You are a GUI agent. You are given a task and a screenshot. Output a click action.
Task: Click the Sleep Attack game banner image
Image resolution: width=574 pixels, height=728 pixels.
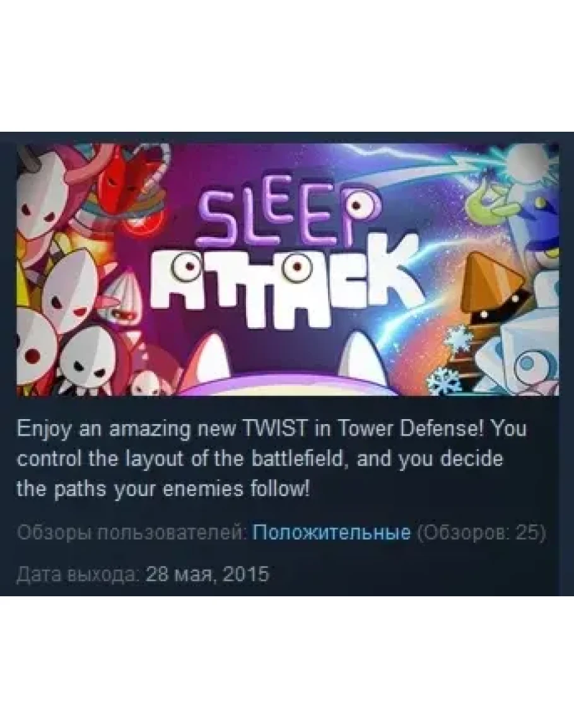(x=288, y=269)
